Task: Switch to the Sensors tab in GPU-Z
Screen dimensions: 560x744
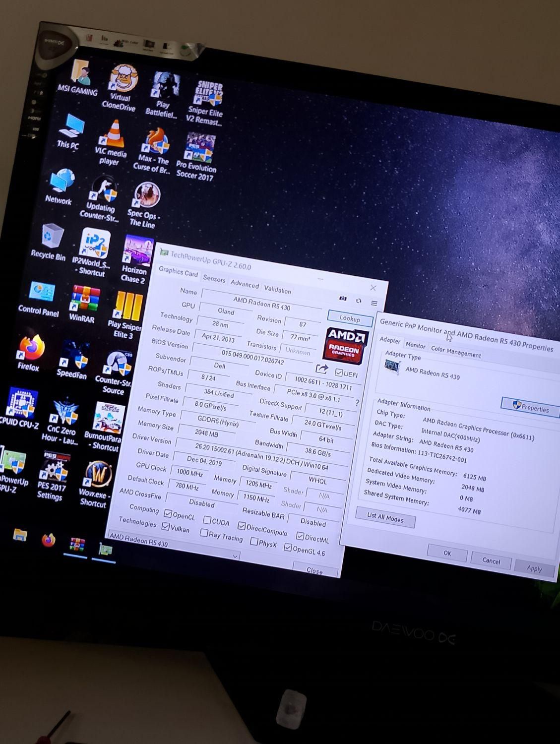Action: coord(214,279)
